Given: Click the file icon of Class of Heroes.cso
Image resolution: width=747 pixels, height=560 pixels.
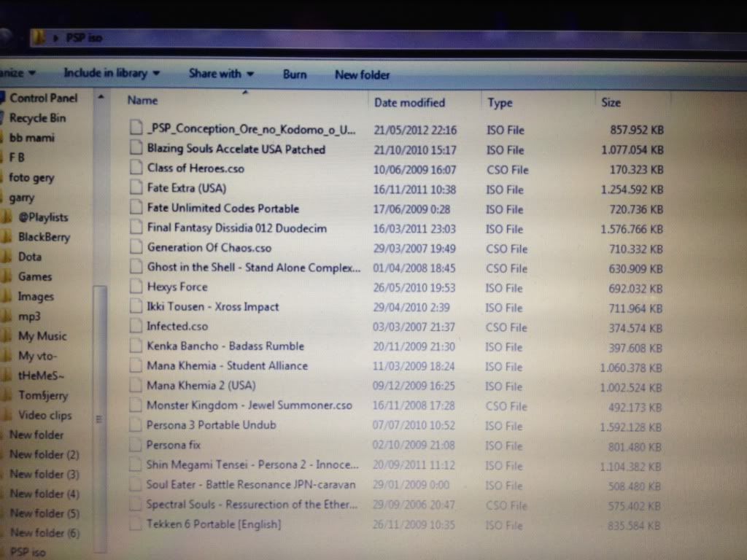Looking at the screenshot, I should (x=136, y=168).
